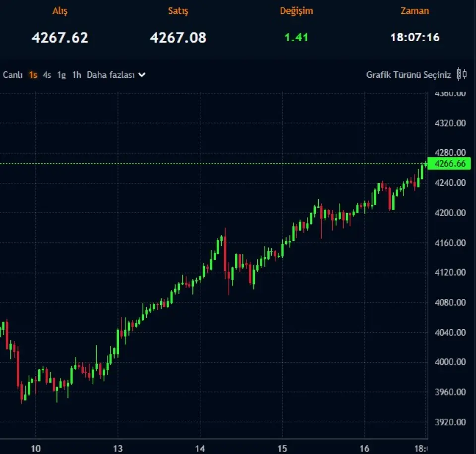Open Grafik Türünü Seçiniz chart type selector

click(409, 75)
